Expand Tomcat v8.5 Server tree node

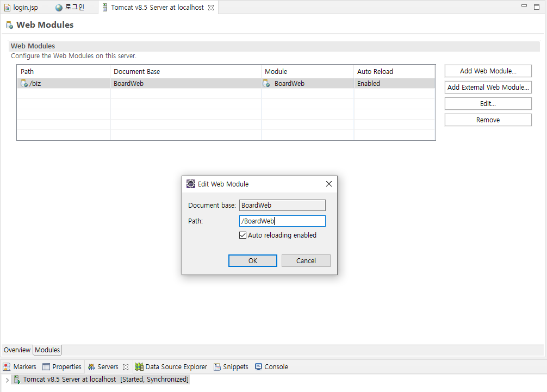(7, 380)
